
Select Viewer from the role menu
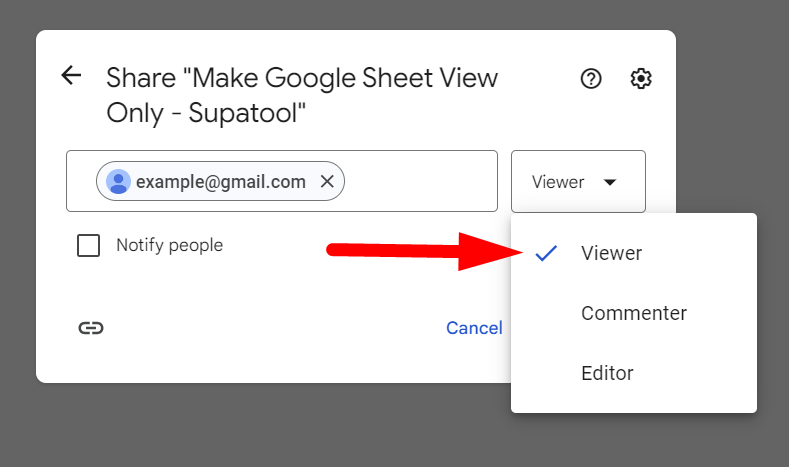[611, 254]
